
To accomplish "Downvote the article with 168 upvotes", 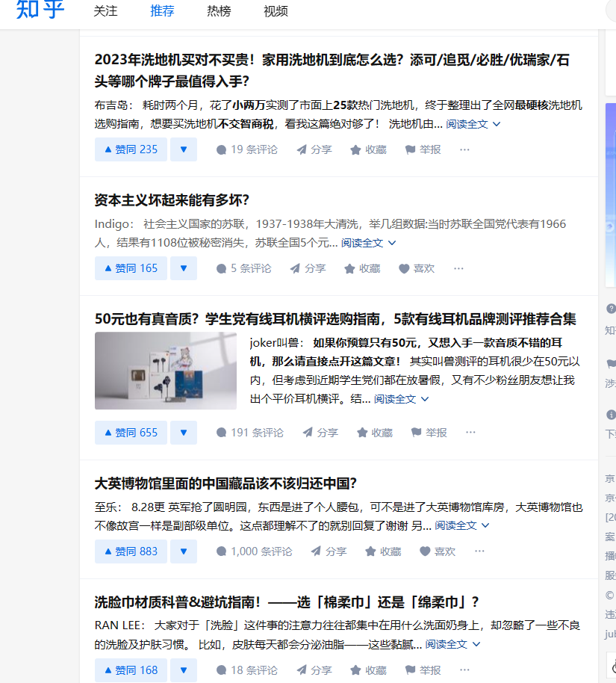I will (183, 670).
